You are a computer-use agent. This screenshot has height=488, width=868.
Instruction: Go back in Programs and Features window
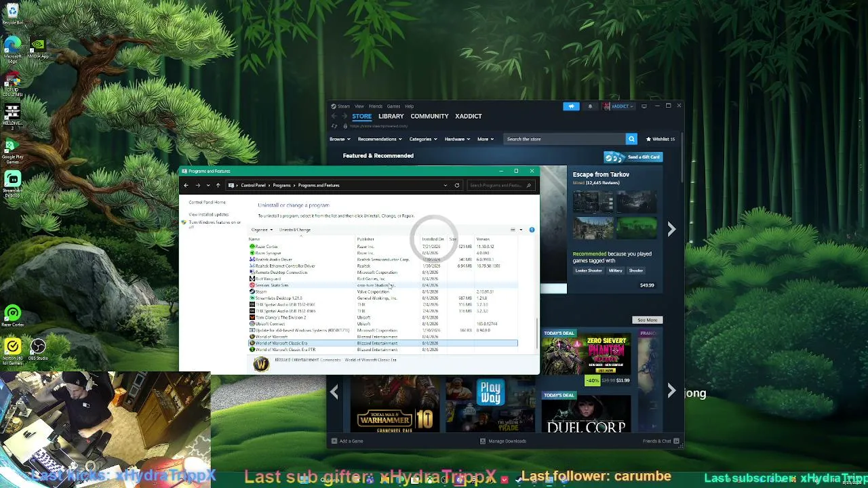186,185
